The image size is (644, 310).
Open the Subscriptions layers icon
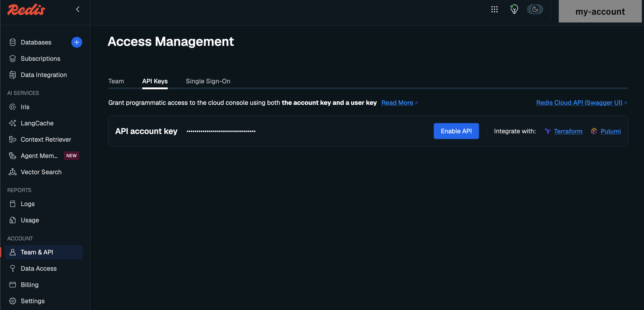12,59
